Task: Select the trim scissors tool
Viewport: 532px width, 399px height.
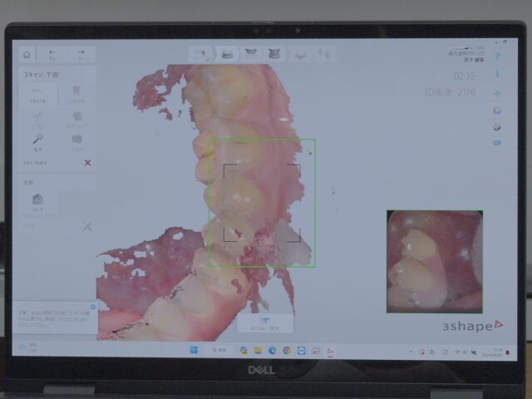Action: 38,119
